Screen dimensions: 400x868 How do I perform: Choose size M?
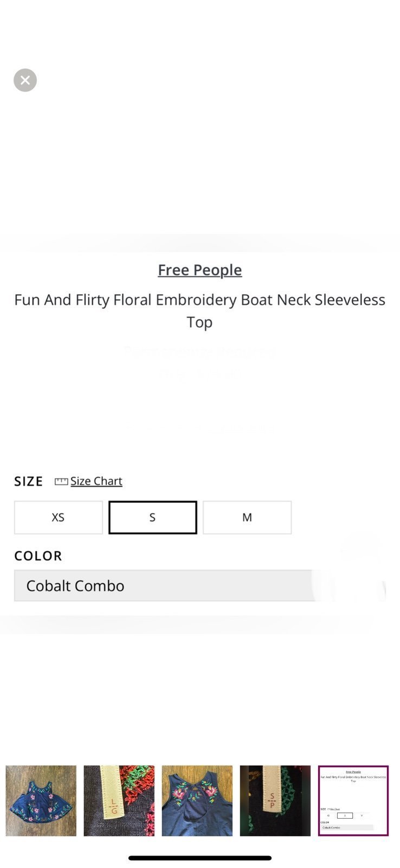tap(247, 518)
